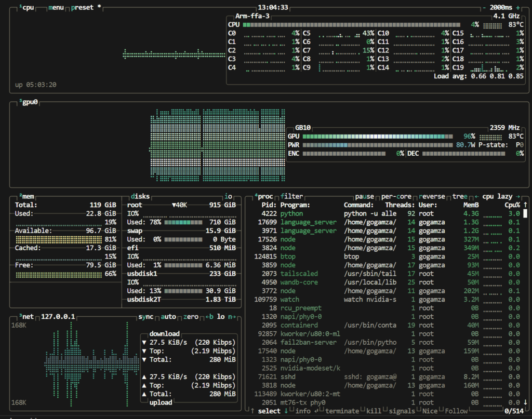
Task: Click the up arrow next to select
Action: [x=252, y=411]
